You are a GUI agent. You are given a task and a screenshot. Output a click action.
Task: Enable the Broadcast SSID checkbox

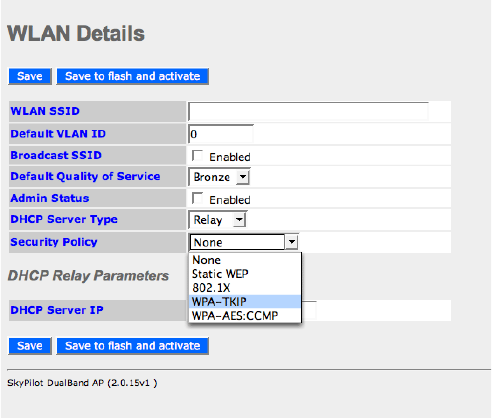point(197,155)
